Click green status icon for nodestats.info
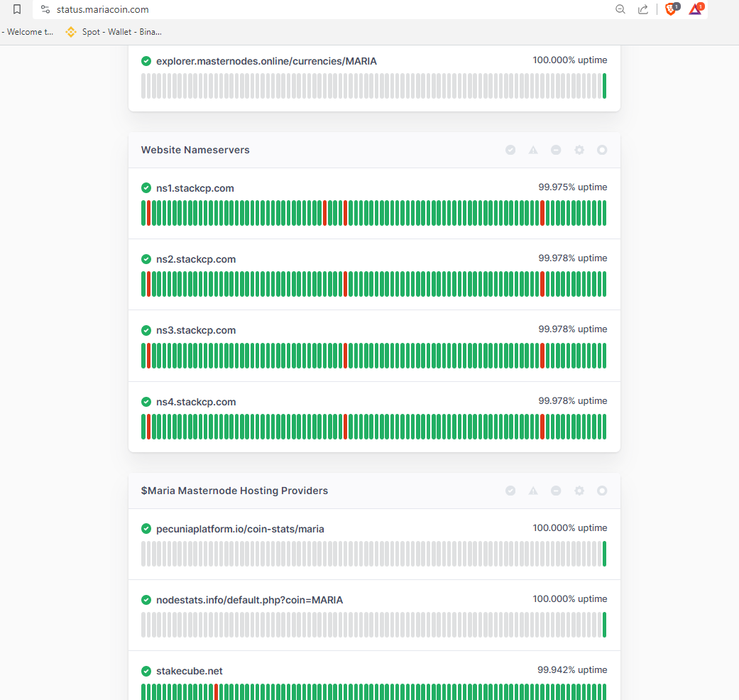Screen dimensions: 739x700 click(146, 600)
